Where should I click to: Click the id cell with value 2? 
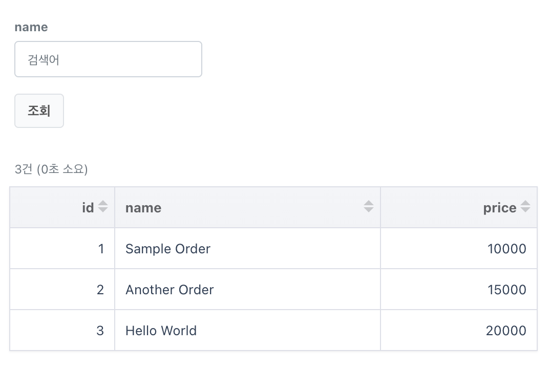point(100,290)
